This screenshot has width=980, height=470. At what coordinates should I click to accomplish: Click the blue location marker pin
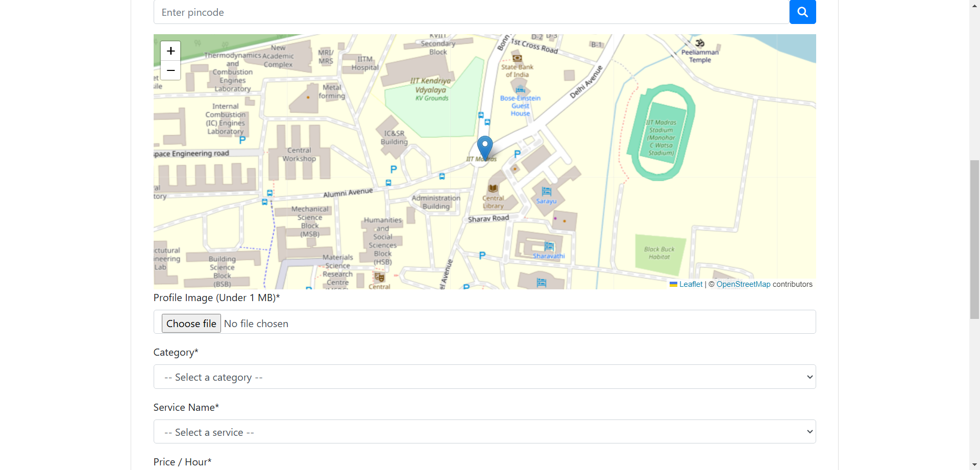485,149
